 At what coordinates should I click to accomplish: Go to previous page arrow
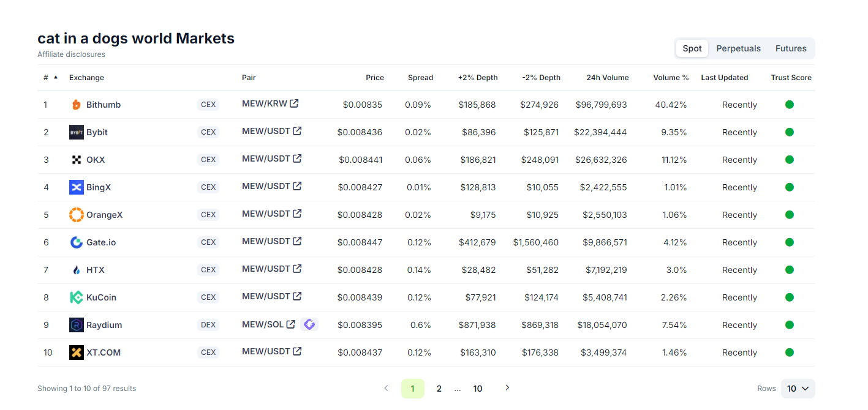click(x=386, y=388)
